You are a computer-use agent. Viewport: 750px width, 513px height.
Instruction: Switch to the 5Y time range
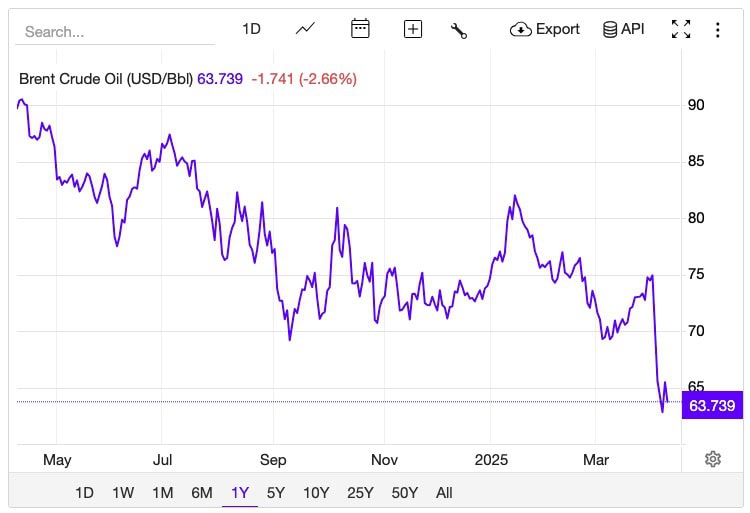(276, 492)
